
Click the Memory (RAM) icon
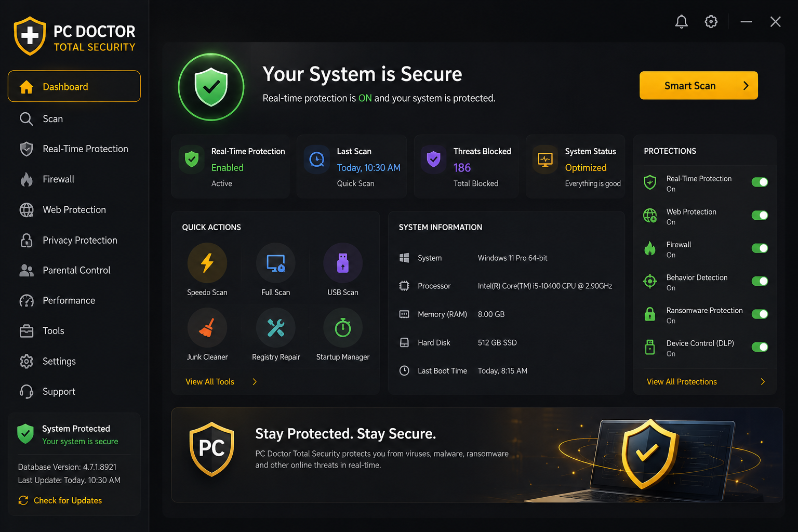pos(404,314)
